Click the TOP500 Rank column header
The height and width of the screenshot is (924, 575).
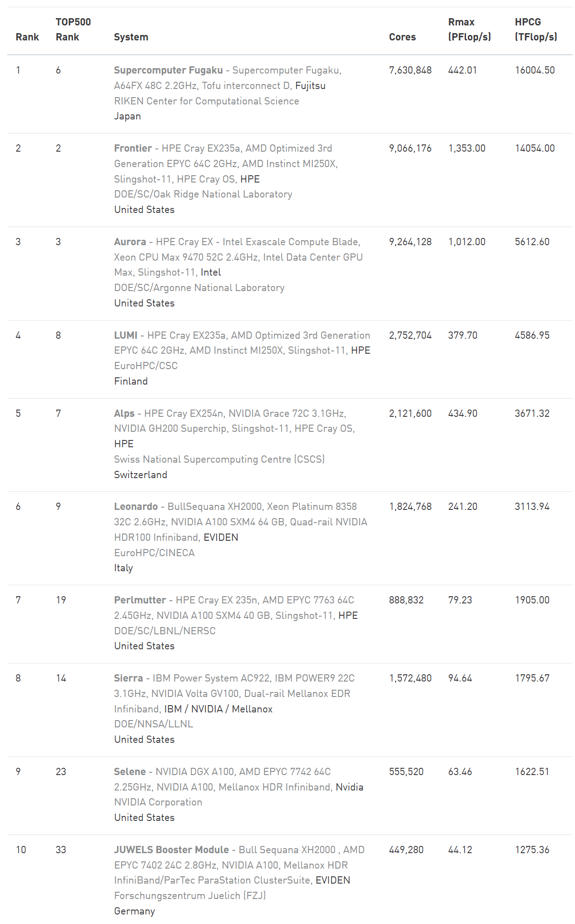point(73,30)
